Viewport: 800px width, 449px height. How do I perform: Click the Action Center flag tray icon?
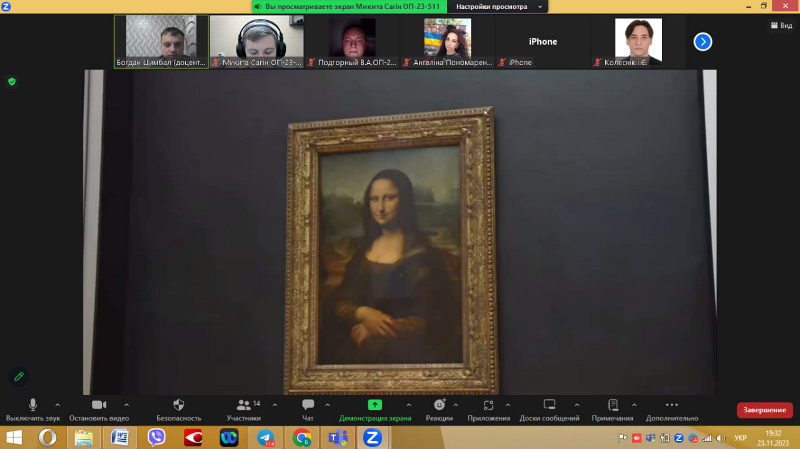coord(622,438)
